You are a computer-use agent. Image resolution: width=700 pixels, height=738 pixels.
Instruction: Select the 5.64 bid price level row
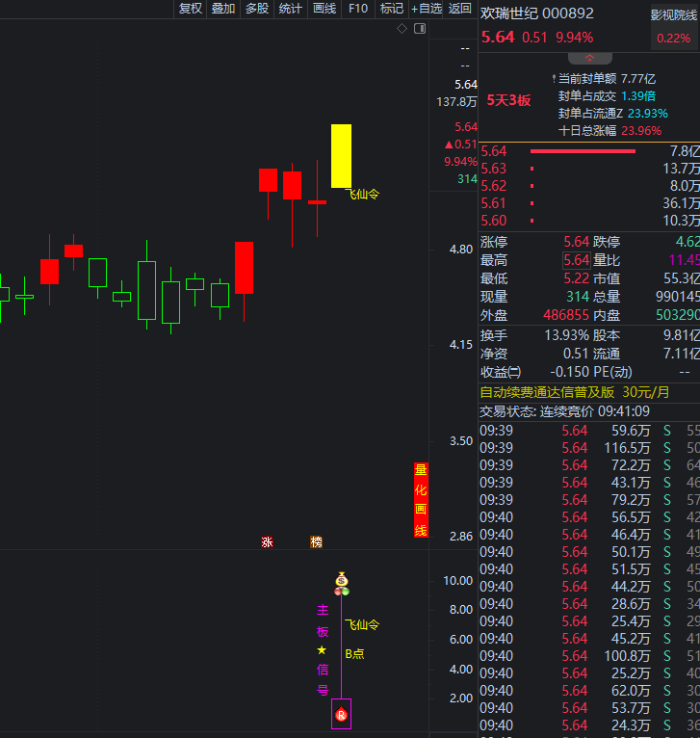(589, 151)
